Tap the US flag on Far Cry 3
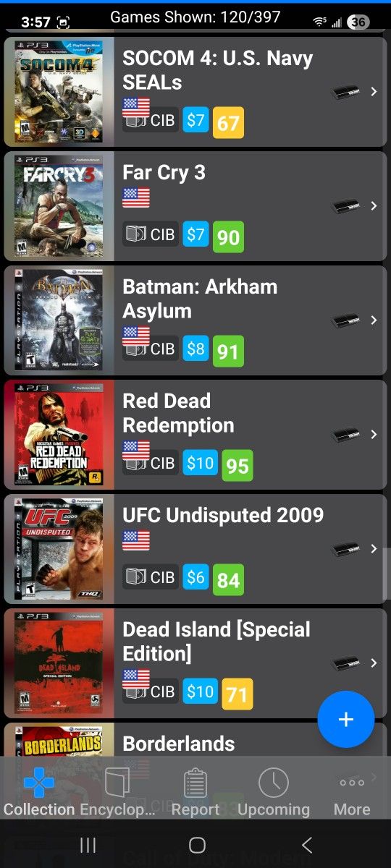 click(136, 197)
